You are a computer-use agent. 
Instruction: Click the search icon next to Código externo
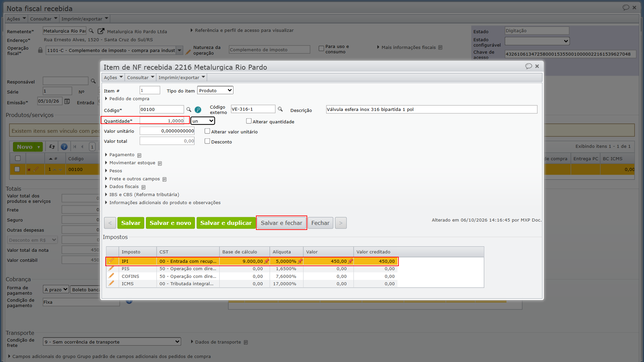(x=280, y=109)
